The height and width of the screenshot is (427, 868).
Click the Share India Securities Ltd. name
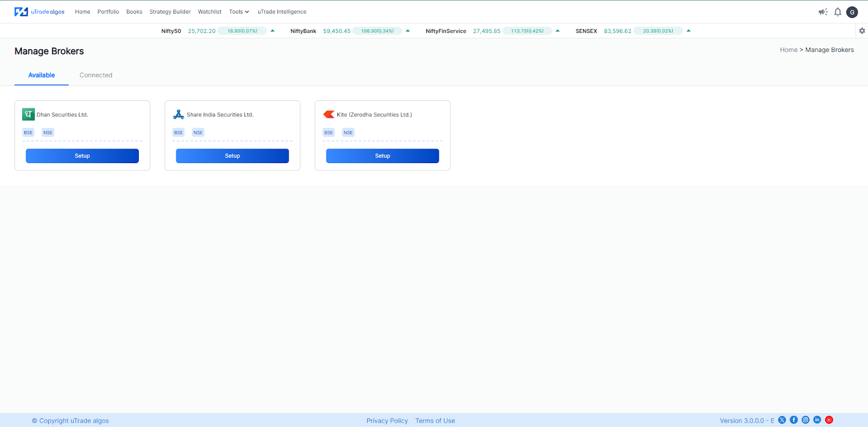(220, 115)
